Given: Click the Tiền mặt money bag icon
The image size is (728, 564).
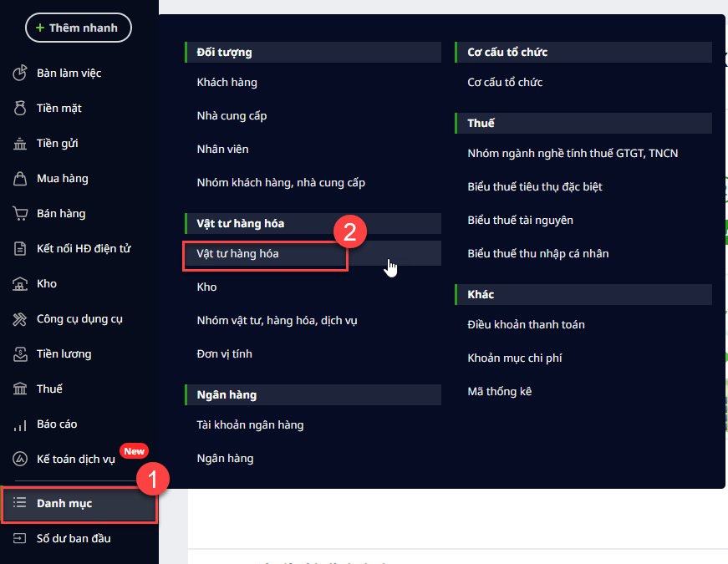Looking at the screenshot, I should [20, 109].
